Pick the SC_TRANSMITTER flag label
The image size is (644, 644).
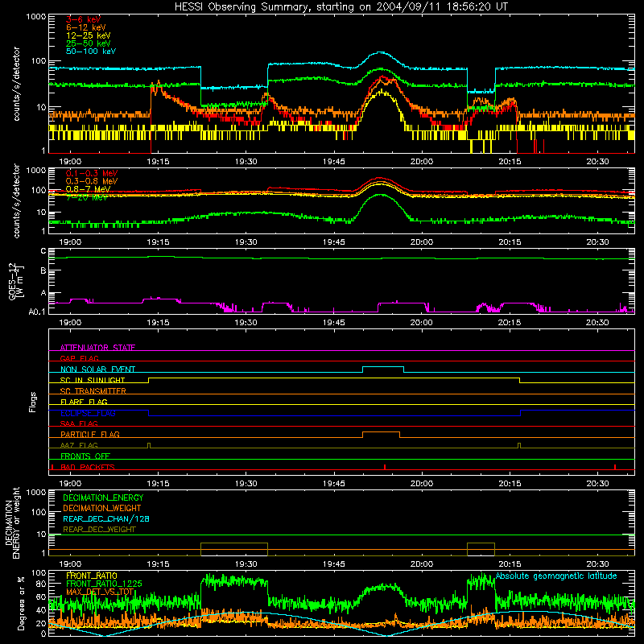(x=93, y=390)
